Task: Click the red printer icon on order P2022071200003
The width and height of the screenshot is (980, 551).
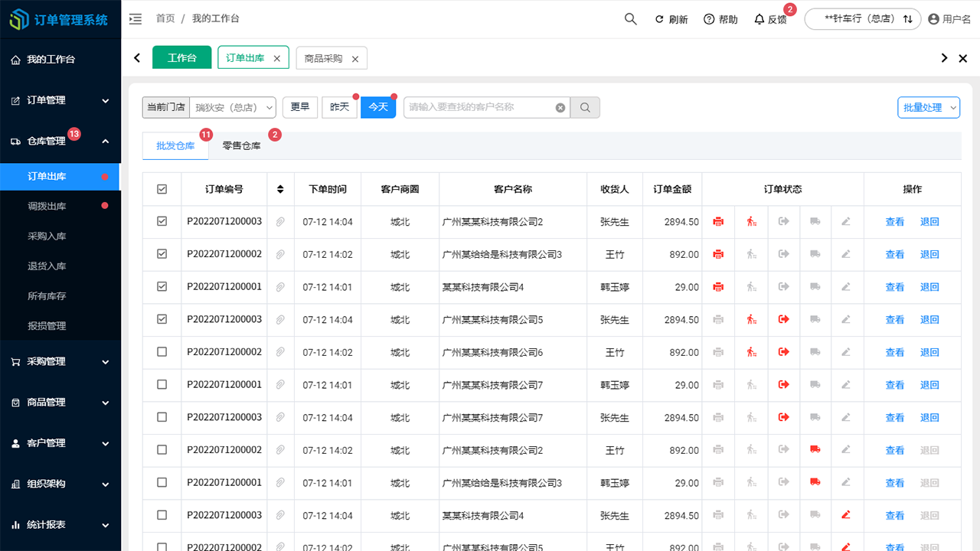Action: pyautogui.click(x=717, y=221)
